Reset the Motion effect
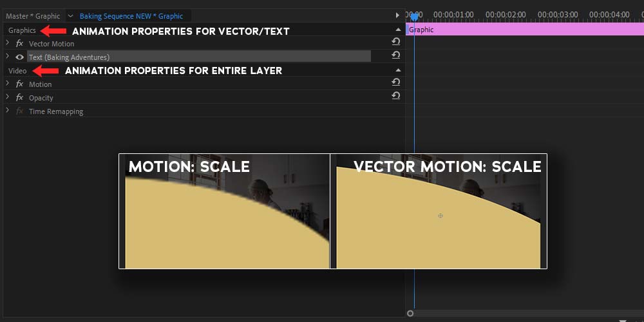Screen dimensions: 644x322 (396, 82)
